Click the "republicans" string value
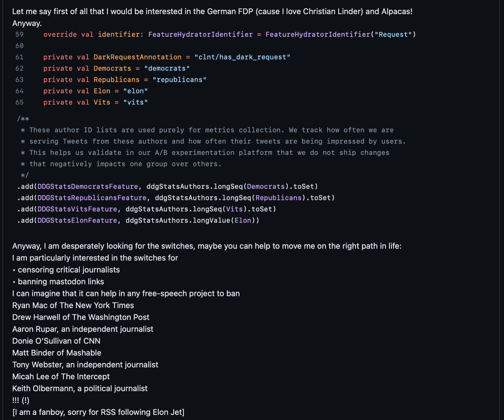Screen dimensions: 504x420 tap(179, 80)
